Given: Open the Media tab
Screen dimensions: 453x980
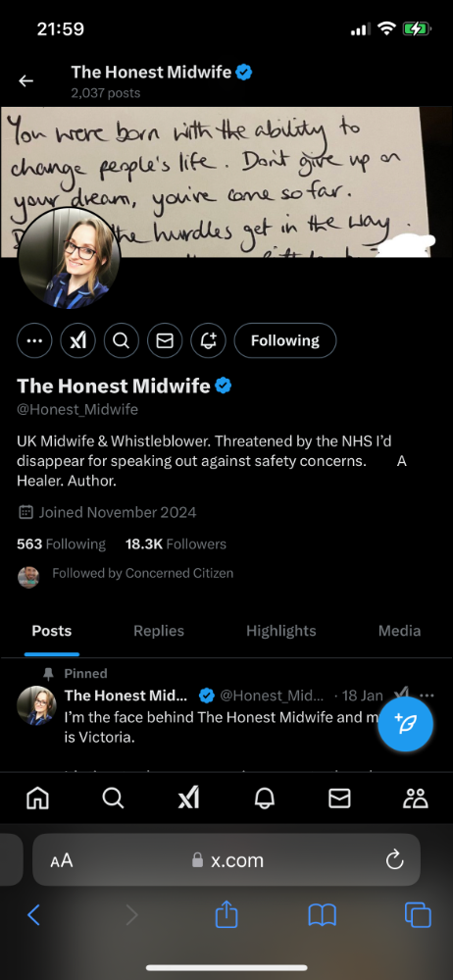Looking at the screenshot, I should [399, 631].
